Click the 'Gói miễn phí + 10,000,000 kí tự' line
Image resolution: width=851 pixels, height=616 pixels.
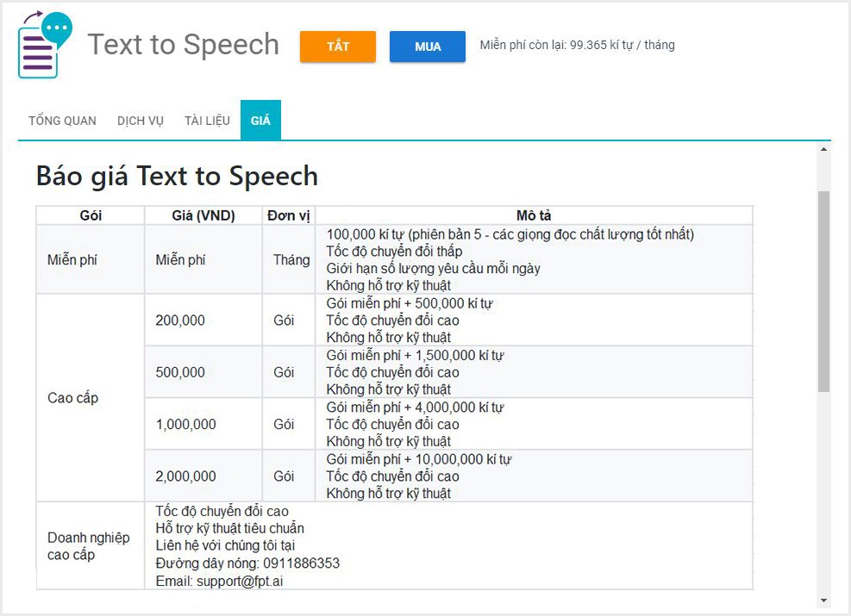418,459
